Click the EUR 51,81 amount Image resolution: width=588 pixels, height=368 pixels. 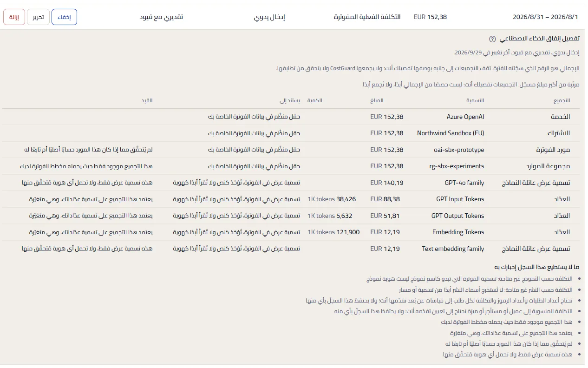click(385, 216)
